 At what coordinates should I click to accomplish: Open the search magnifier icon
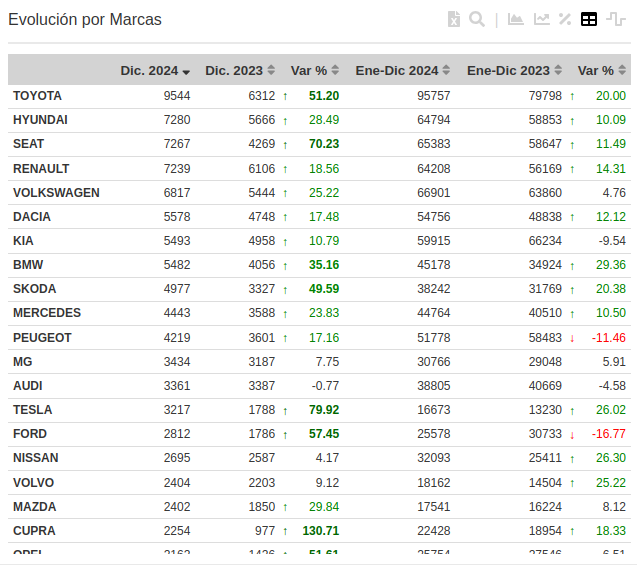477,19
